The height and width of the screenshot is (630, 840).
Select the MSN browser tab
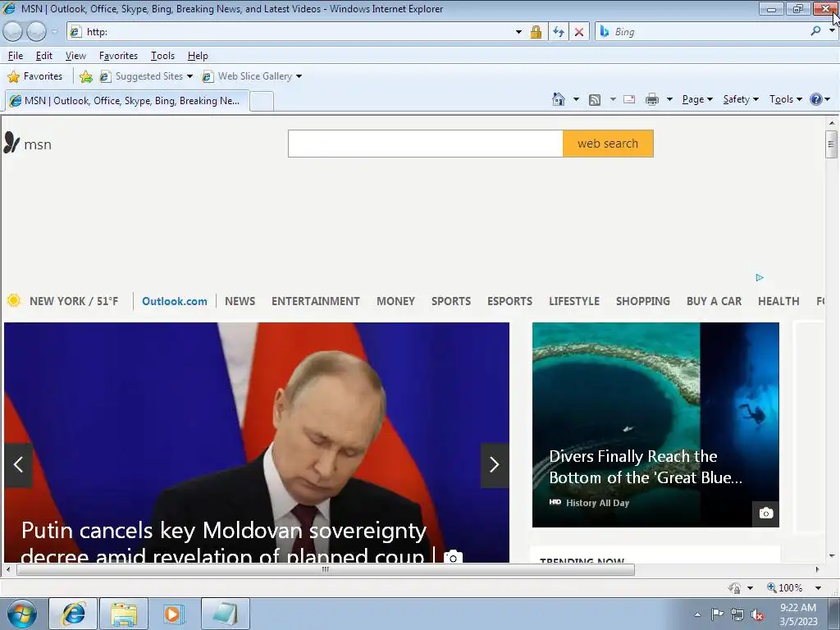click(126, 101)
